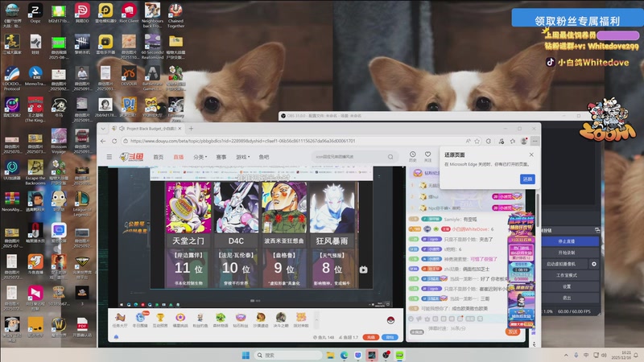Open Douyu followed list (关注)

pos(427,156)
